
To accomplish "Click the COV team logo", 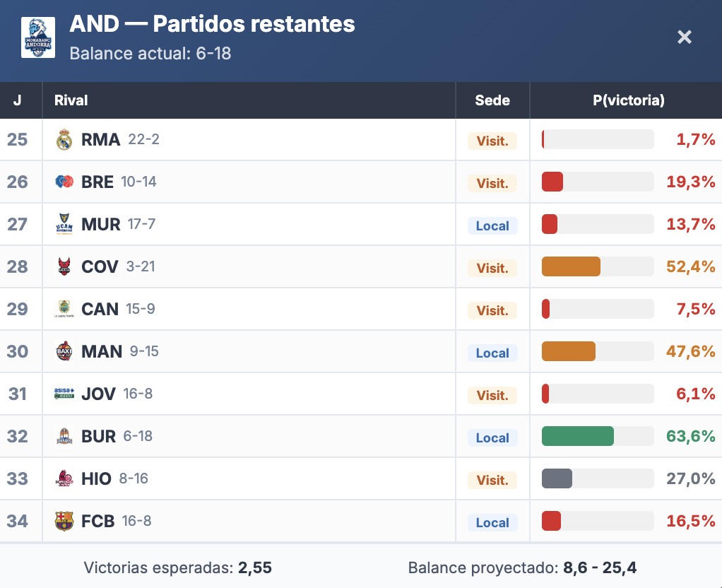I will click(x=64, y=267).
